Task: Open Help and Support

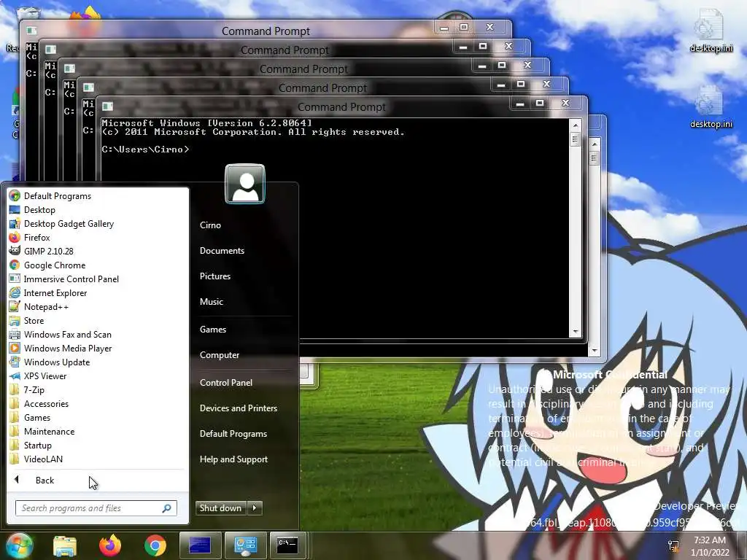Action: coord(233,459)
